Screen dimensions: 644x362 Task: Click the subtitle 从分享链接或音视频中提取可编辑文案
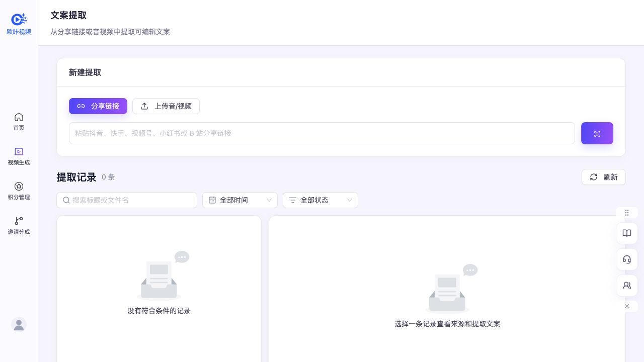[x=110, y=32]
